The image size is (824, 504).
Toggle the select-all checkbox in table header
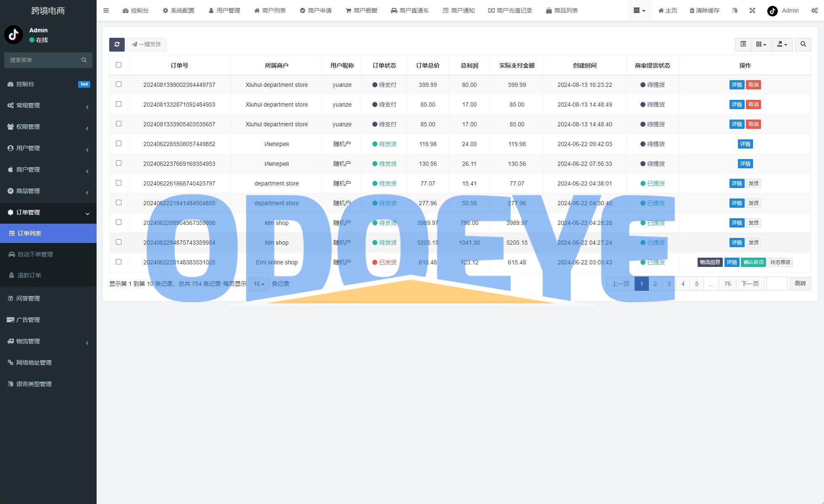118,65
